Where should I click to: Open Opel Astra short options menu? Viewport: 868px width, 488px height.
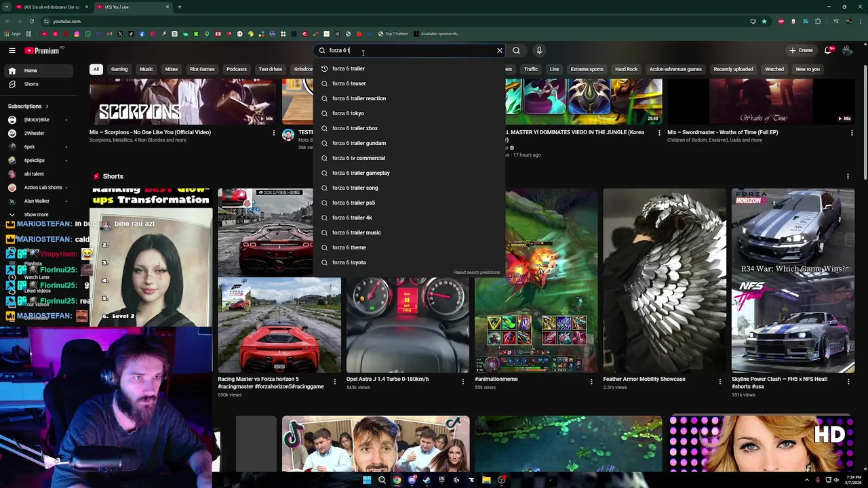click(x=463, y=382)
